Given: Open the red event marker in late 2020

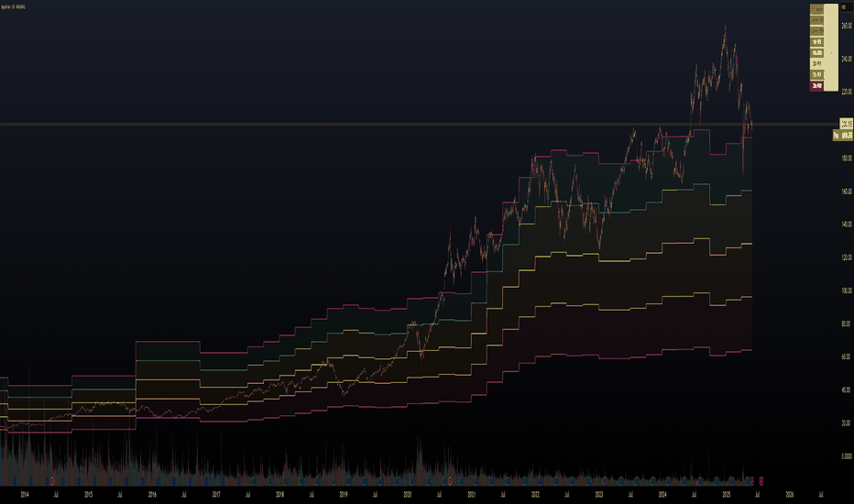Looking at the screenshot, I should (x=450, y=480).
